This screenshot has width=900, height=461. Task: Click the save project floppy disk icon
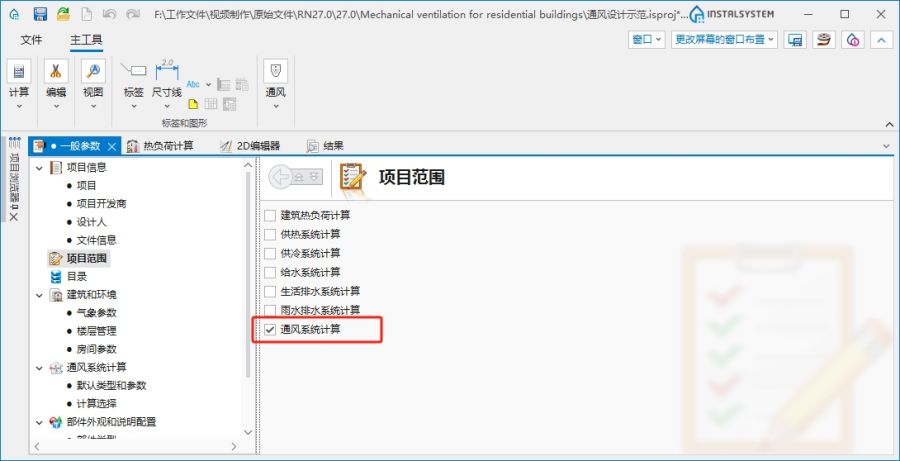pyautogui.click(x=40, y=14)
